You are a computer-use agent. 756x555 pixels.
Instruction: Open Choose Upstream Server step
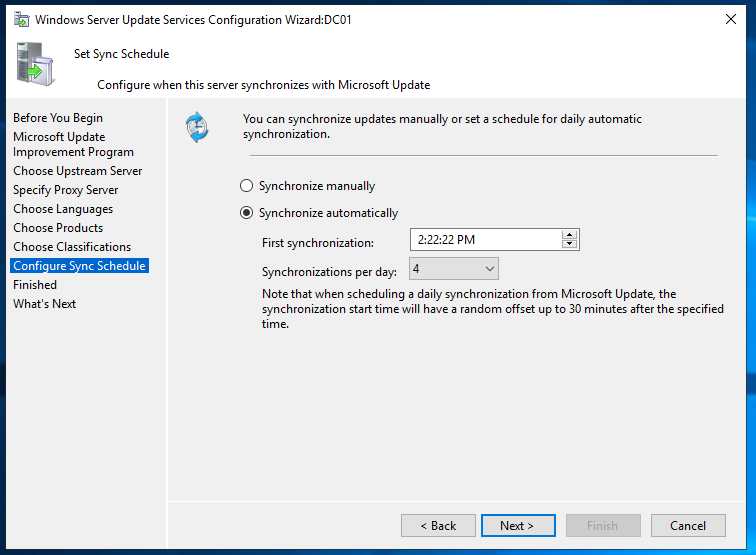point(78,171)
